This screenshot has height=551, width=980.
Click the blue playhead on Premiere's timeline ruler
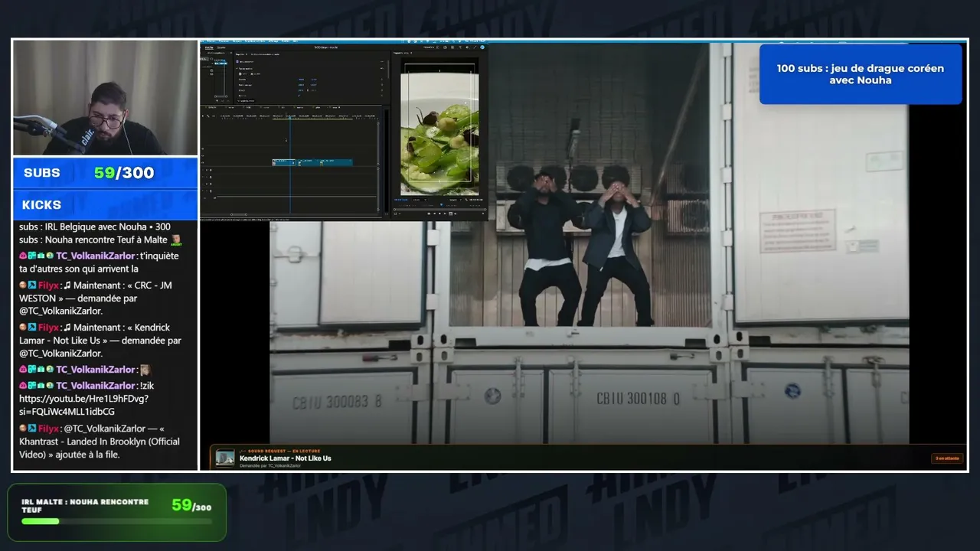coord(290,116)
